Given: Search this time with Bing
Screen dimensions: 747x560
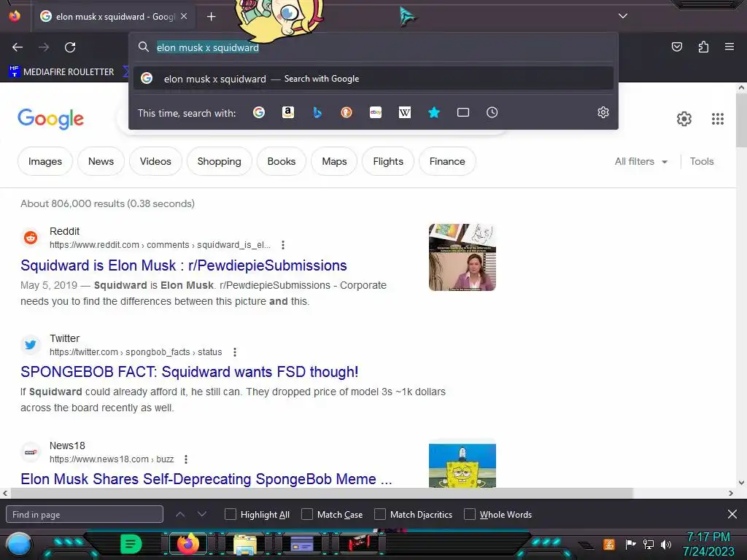Looking at the screenshot, I should (317, 112).
